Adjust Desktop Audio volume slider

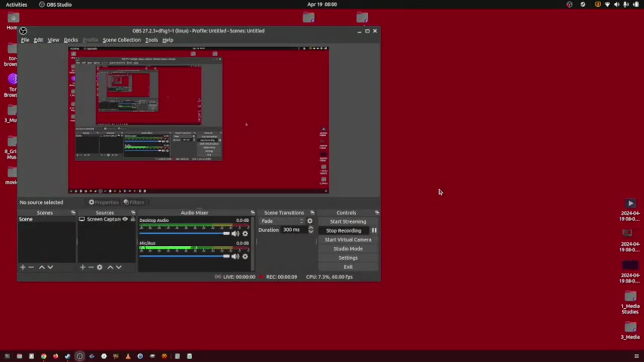pos(184,234)
